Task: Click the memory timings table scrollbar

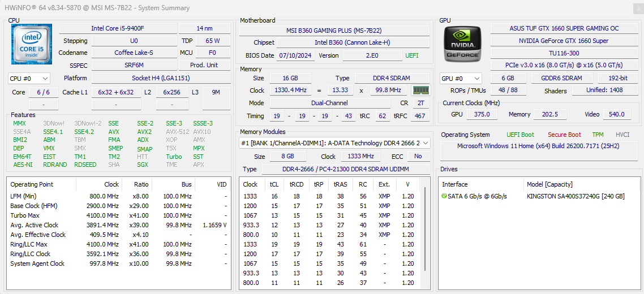Action: 425,237
